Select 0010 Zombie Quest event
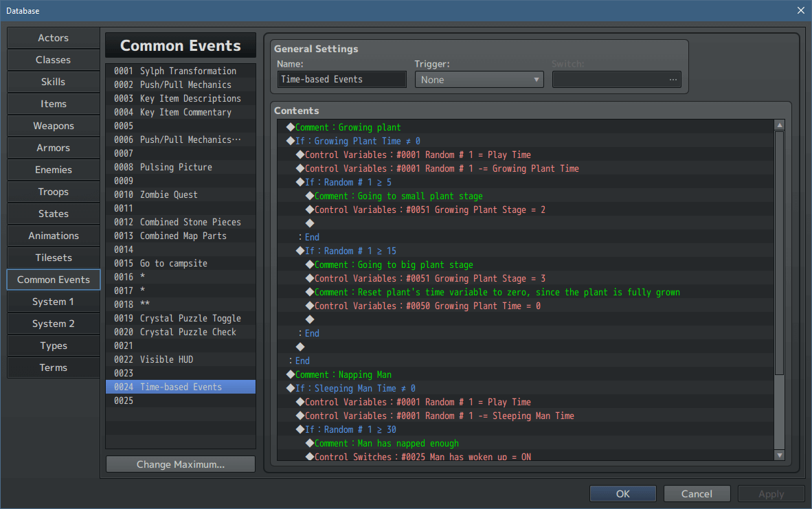 (x=181, y=194)
